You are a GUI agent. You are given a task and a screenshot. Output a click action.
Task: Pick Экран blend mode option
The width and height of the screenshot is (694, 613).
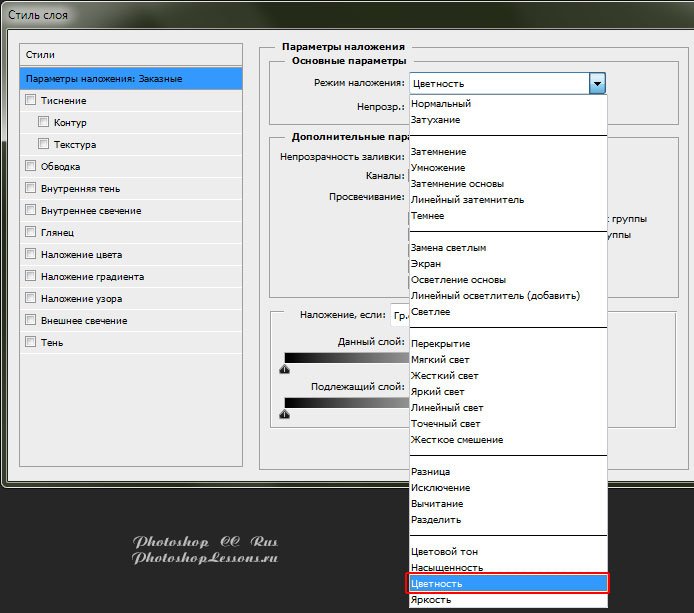(x=426, y=264)
